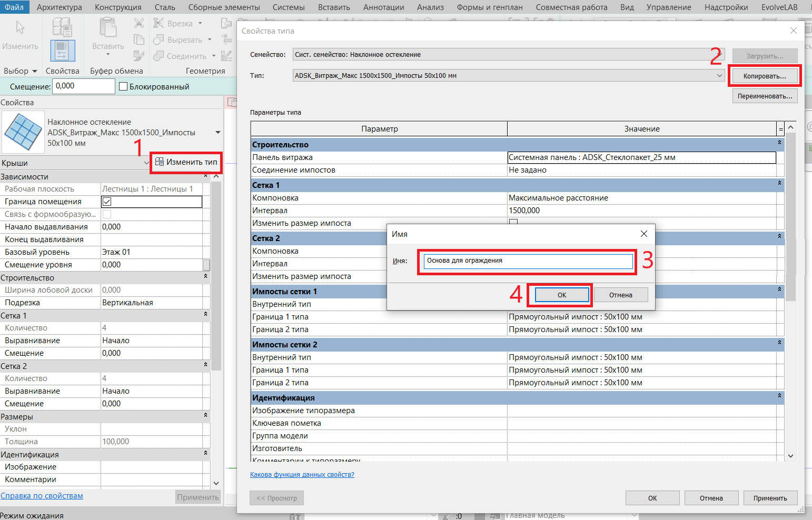
Task: Click the Вырезать geometry tool icon
Action: pyautogui.click(x=159, y=39)
